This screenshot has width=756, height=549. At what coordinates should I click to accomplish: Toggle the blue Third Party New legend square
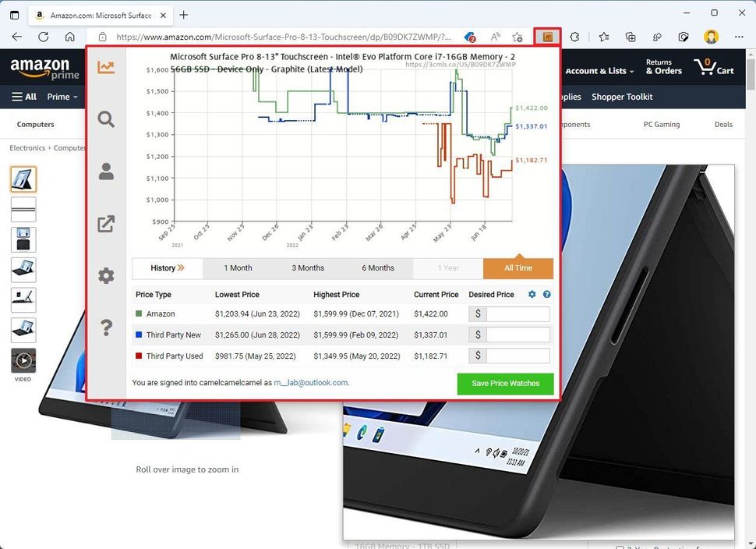138,335
